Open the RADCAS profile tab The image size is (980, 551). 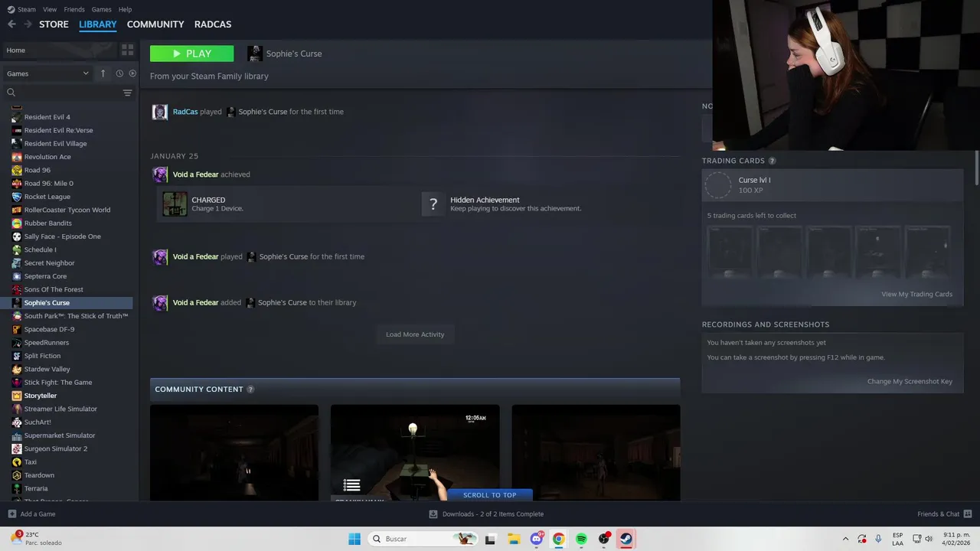(213, 24)
